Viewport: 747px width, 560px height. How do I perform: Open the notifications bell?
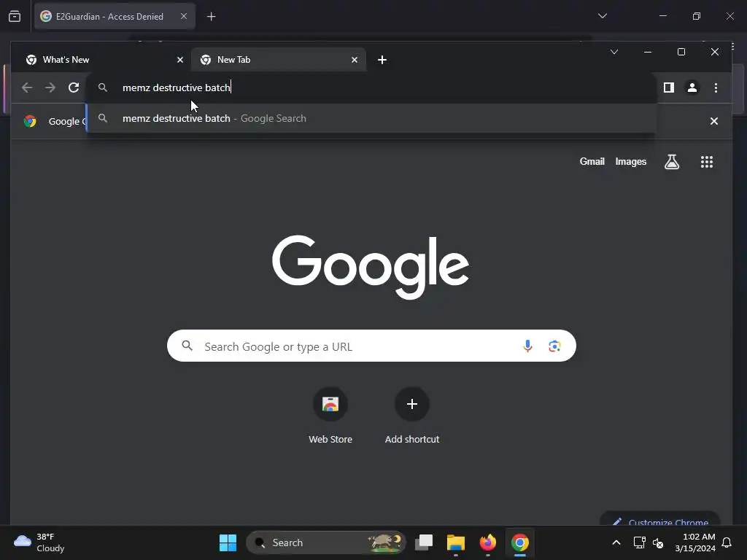pos(727,542)
